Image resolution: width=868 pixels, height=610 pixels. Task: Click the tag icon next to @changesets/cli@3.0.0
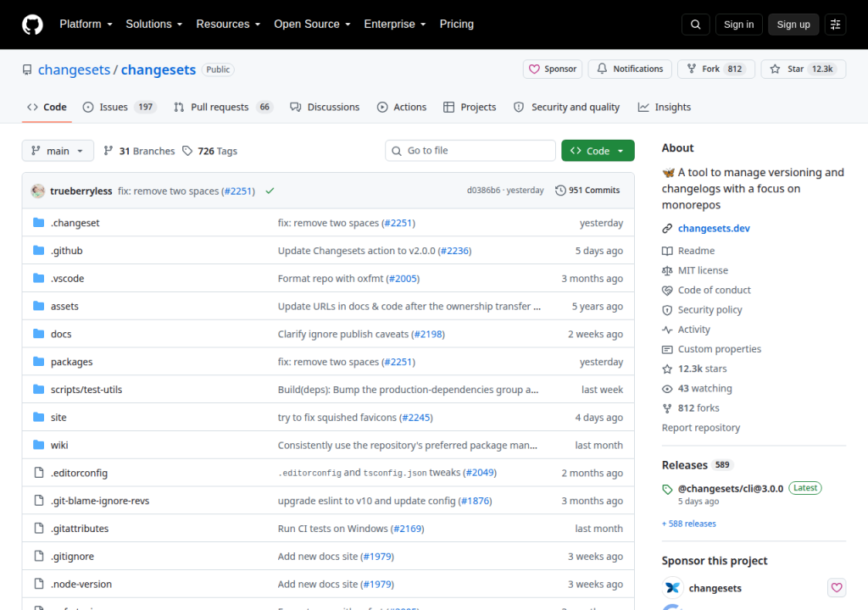667,489
